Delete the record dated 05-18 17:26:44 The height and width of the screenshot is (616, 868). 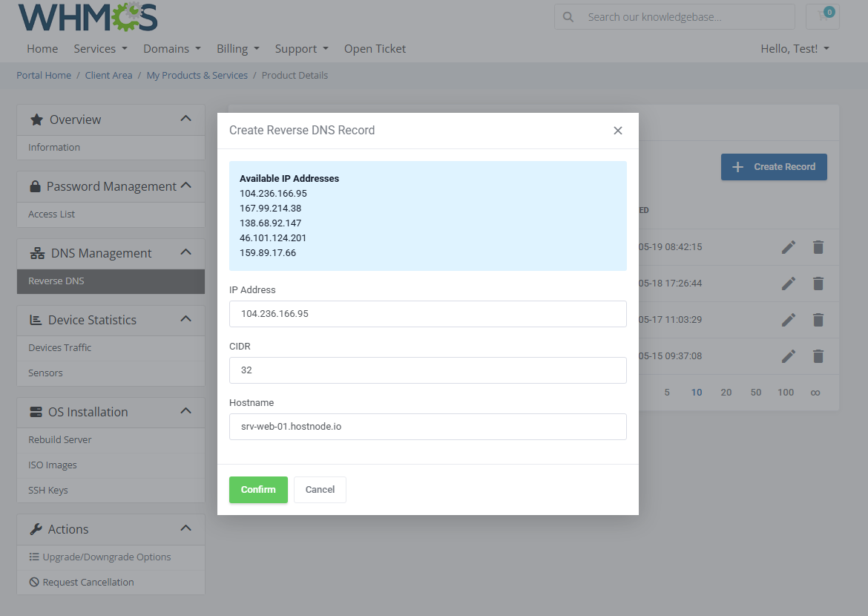pos(818,284)
